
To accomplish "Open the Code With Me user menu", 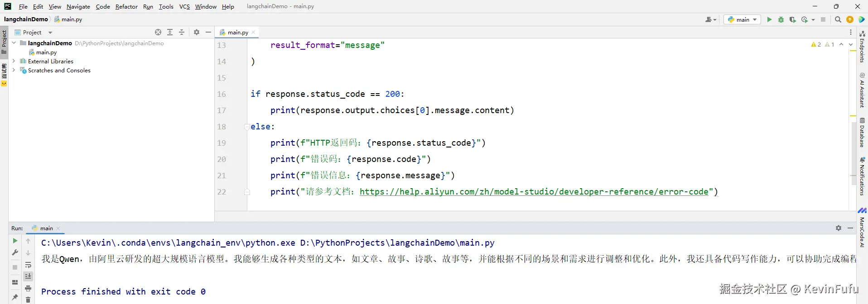I will pyautogui.click(x=711, y=19).
